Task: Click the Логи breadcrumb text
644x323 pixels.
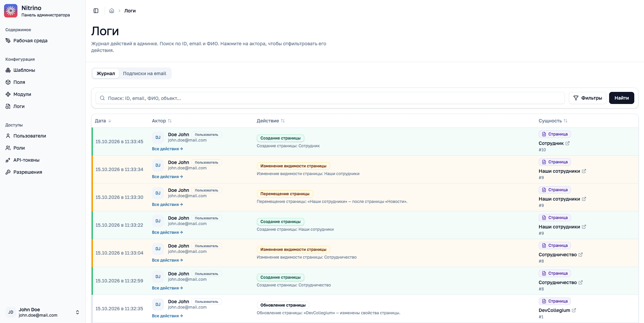Action: [130, 11]
